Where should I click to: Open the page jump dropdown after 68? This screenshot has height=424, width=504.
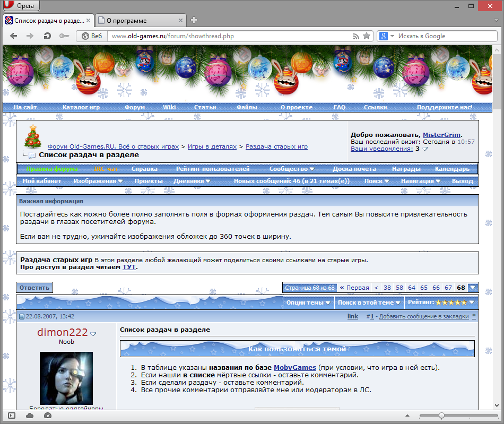click(x=473, y=288)
